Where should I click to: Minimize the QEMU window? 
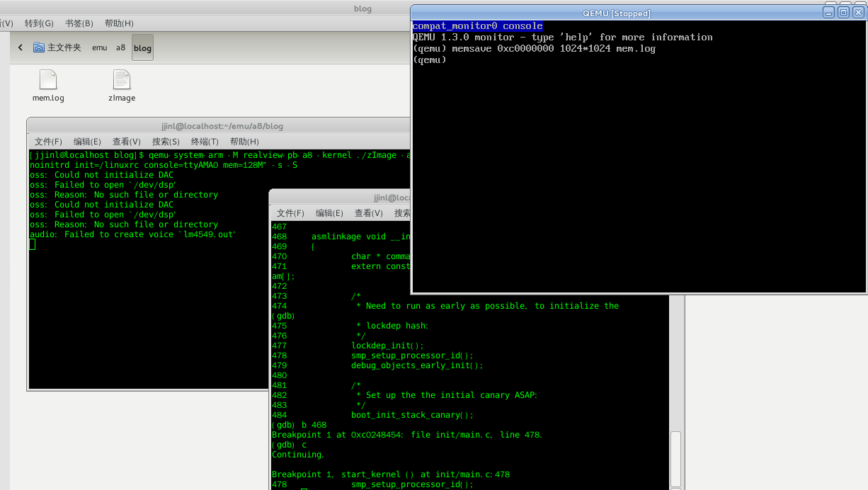click(x=830, y=12)
